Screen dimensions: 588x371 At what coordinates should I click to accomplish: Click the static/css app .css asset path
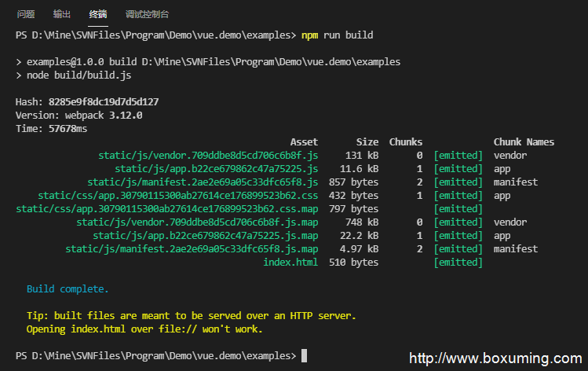[x=177, y=196]
